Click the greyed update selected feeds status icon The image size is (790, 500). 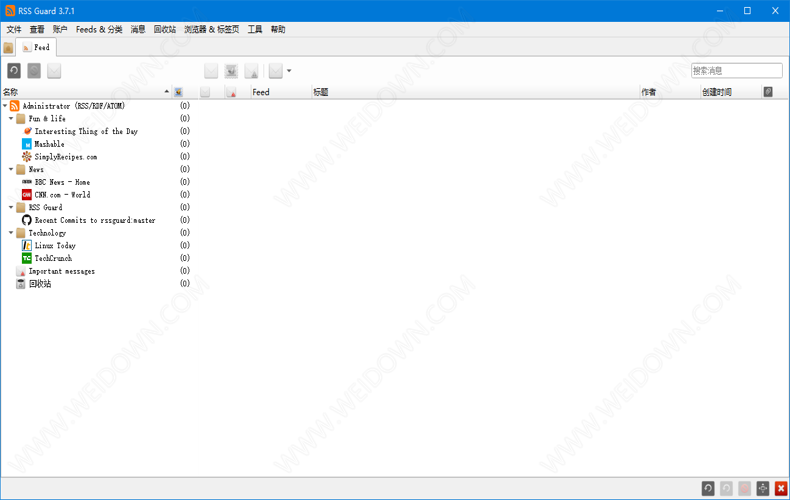[x=726, y=488]
